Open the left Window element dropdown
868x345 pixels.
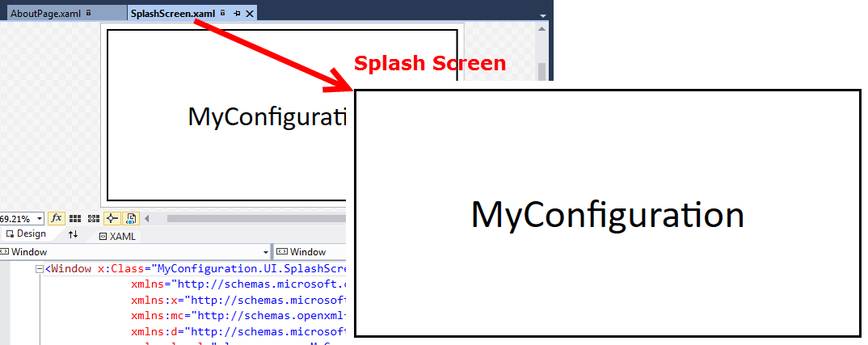coord(266,252)
